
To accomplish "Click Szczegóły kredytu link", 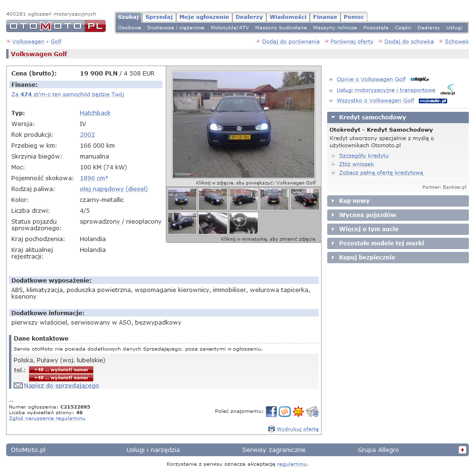I will (x=364, y=156).
